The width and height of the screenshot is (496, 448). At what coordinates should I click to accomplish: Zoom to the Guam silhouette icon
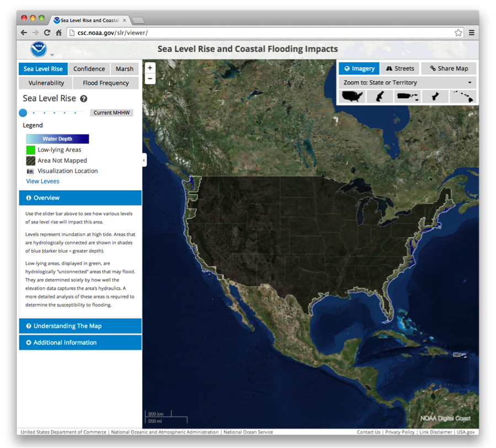pos(435,97)
